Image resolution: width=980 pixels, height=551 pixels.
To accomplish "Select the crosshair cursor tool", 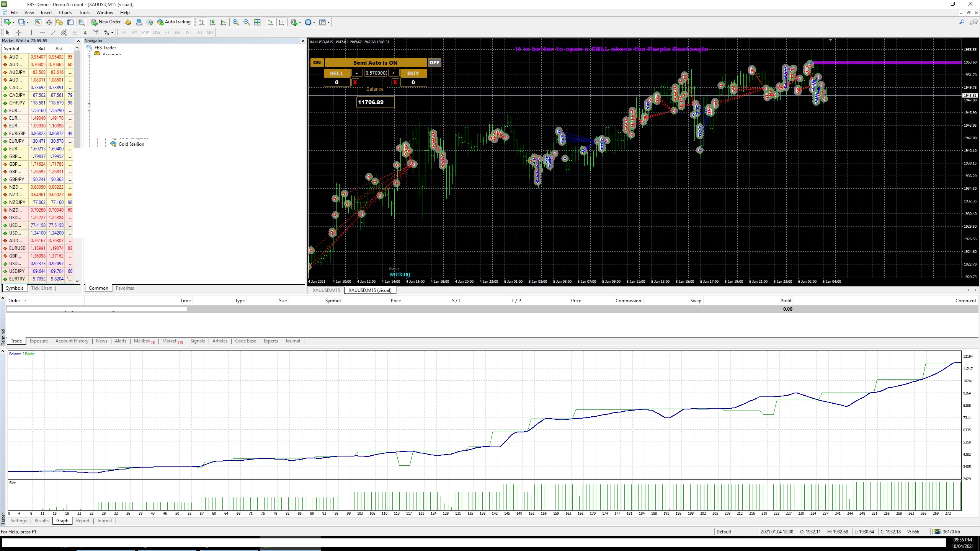I will [x=18, y=33].
